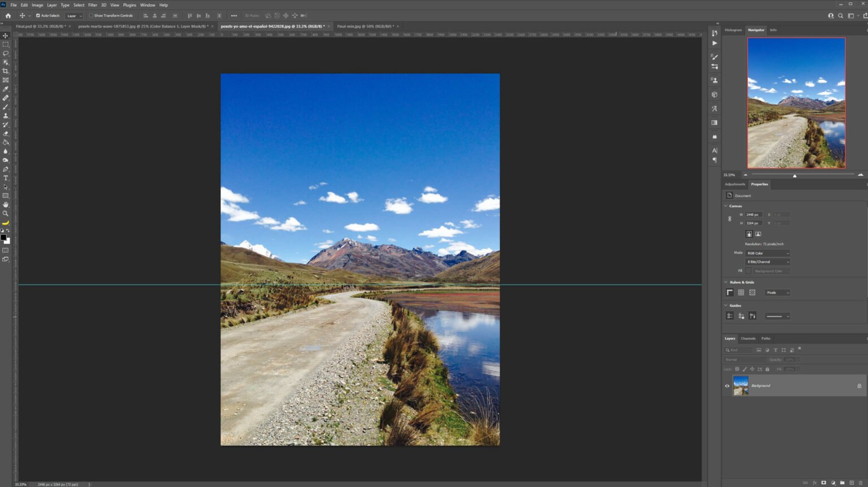The width and height of the screenshot is (868, 487).
Task: Select the Lasso tool
Action: tap(6, 53)
